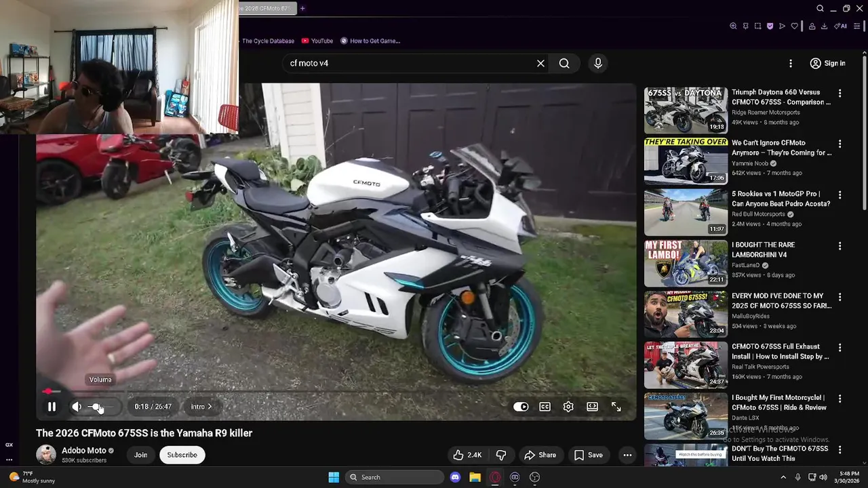Viewport: 868px width, 488px height.
Task: Open the send/flow arrow icon
Action: [782, 26]
